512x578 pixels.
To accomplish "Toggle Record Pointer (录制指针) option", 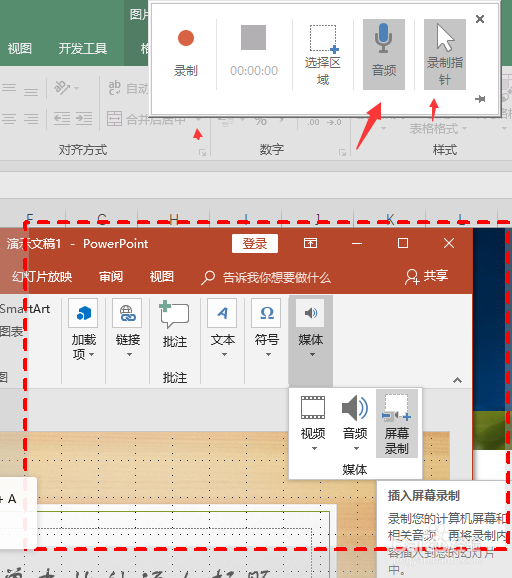I will tap(445, 54).
